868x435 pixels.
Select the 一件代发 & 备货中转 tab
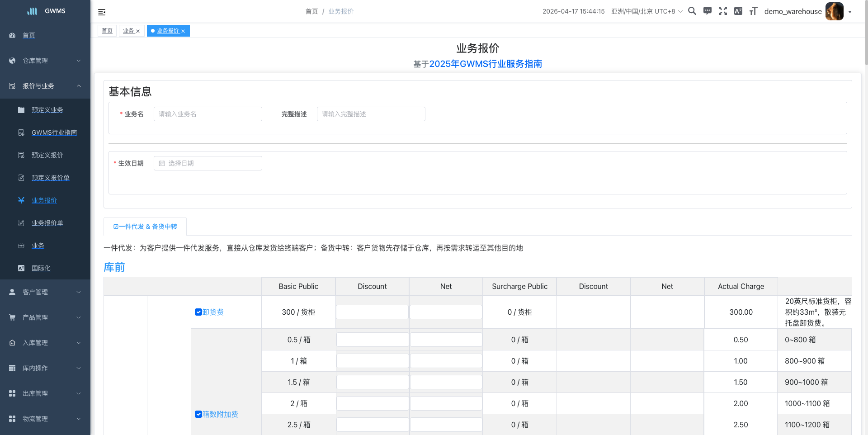[x=145, y=227]
